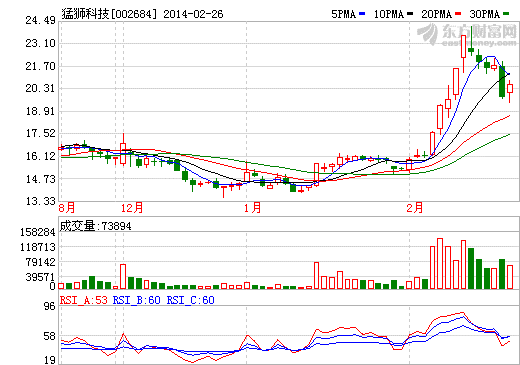
Task: Click the 58 RSI axis label
Action: coord(50,337)
